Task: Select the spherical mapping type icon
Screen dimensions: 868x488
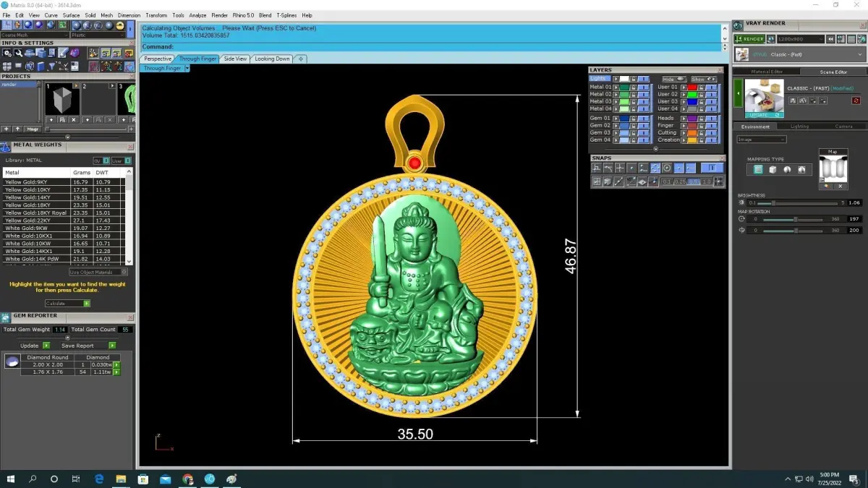Action: coord(787,169)
